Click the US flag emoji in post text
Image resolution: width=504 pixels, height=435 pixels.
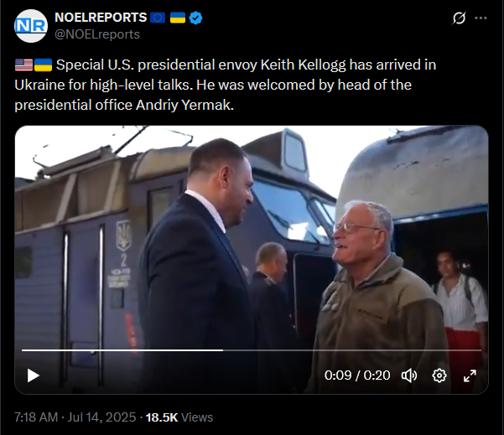click(x=23, y=65)
